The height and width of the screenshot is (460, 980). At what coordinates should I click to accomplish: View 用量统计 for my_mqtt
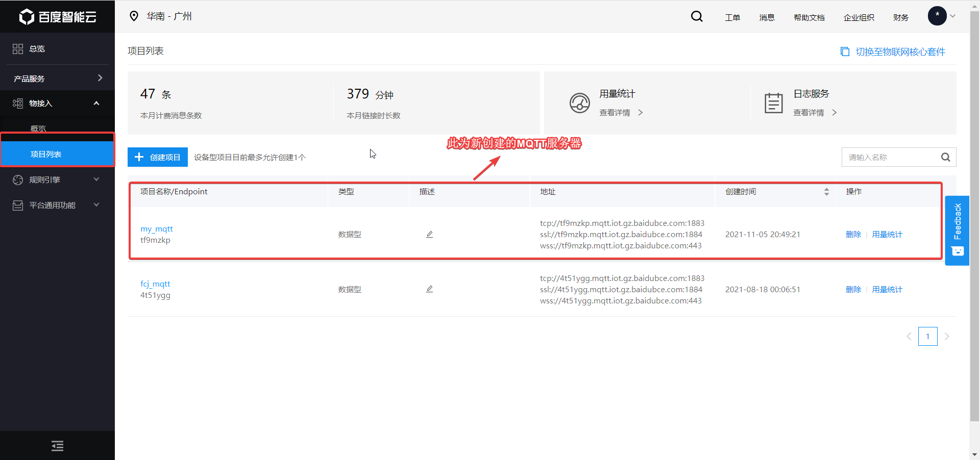[x=887, y=235]
